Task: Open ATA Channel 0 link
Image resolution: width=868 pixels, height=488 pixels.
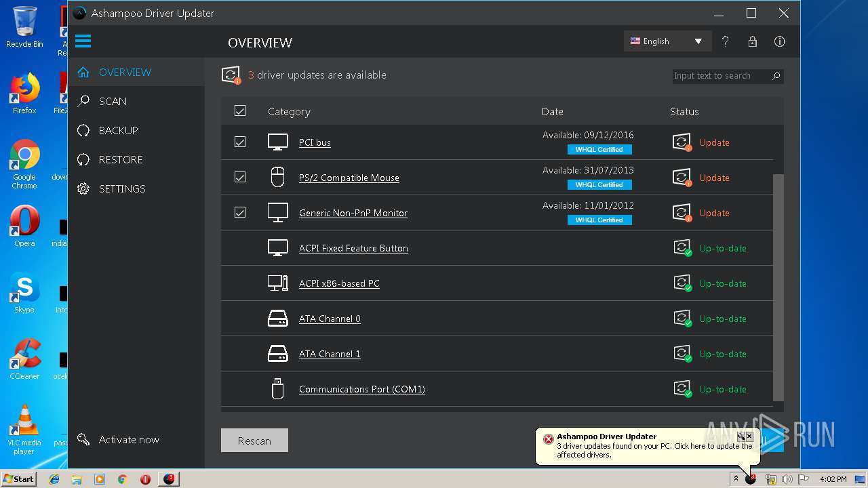Action: [330, 319]
